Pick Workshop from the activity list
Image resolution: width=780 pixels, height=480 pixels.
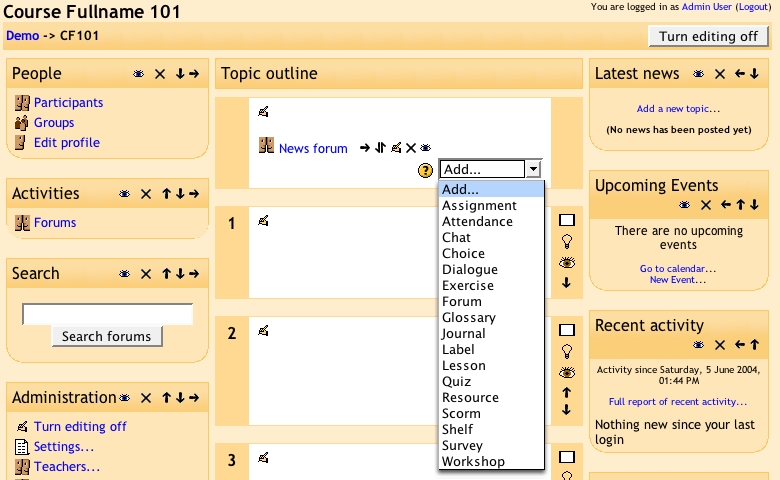tap(473, 462)
